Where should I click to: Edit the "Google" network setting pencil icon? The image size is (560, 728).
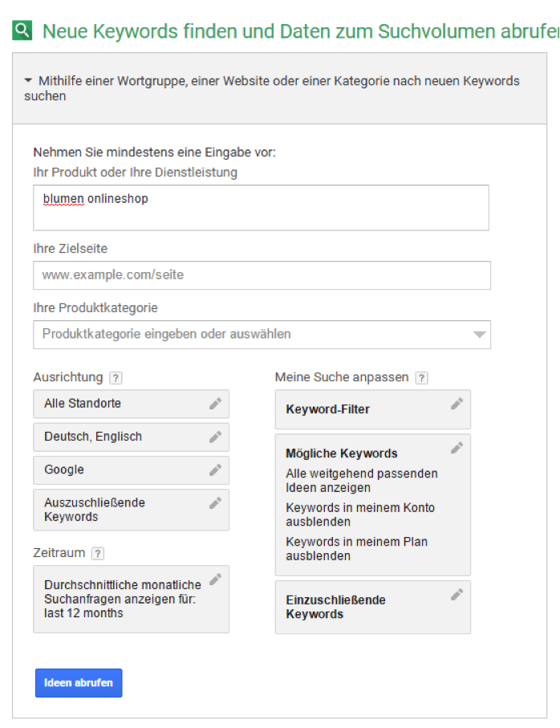215,470
